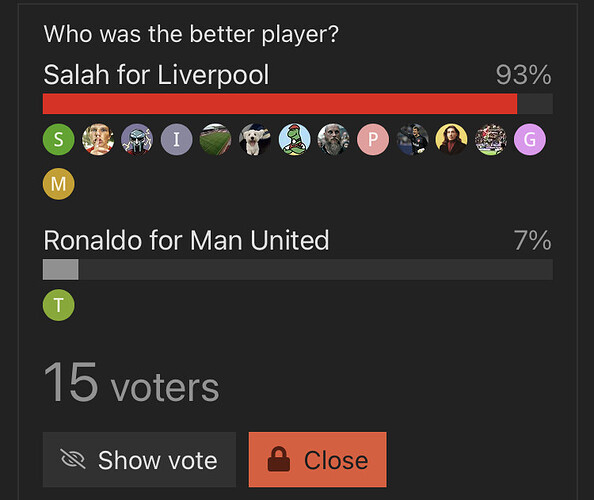Click the green T voter avatar

pyautogui.click(x=58, y=305)
